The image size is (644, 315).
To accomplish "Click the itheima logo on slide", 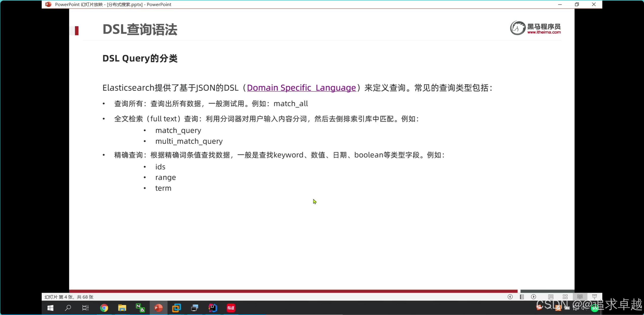I will click(535, 28).
